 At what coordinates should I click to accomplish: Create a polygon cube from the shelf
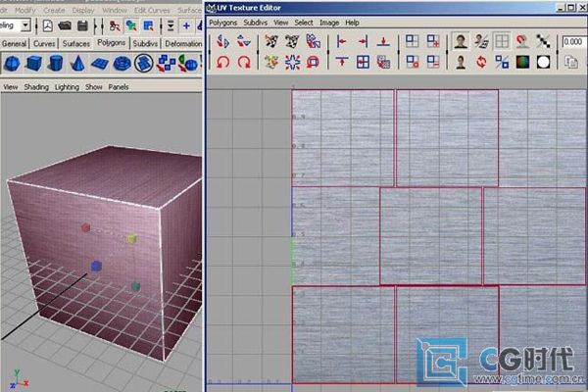[x=33, y=64]
